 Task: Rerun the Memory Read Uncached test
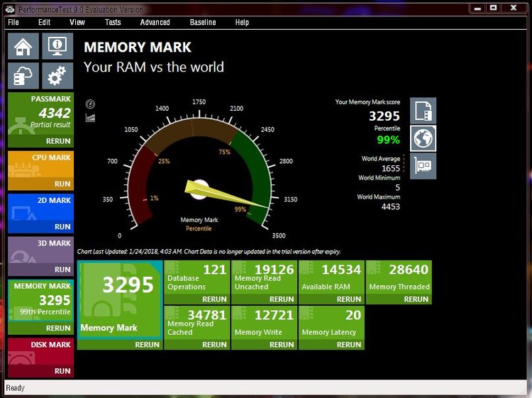[264, 299]
